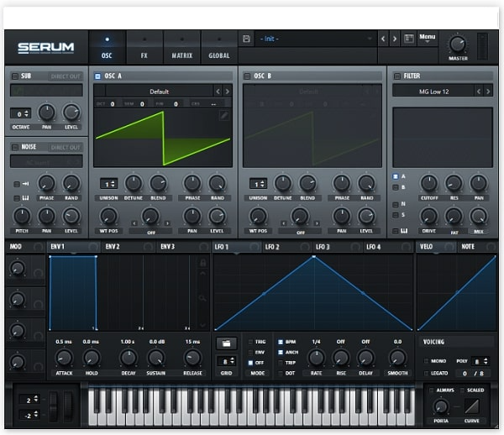This screenshot has width=504, height=435.
Task: Click the OSC A warp mode OFF label
Action: 150,232
